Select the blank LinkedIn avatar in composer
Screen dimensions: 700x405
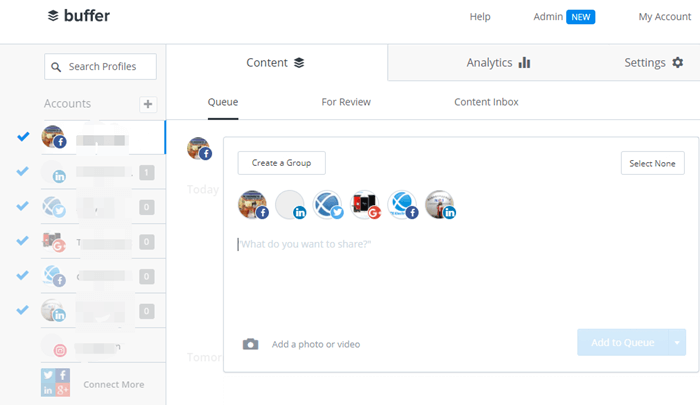pyautogui.click(x=290, y=205)
